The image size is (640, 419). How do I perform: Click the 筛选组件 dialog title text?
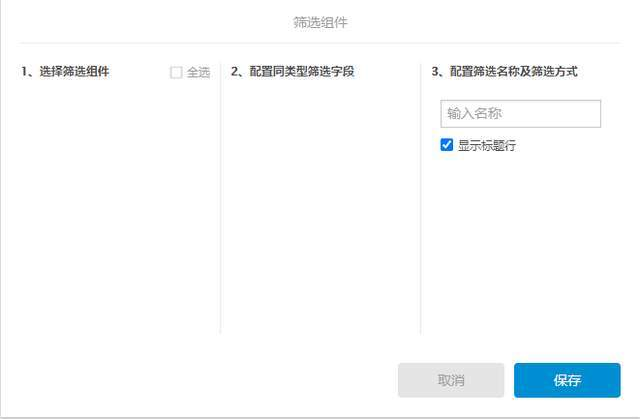320,22
